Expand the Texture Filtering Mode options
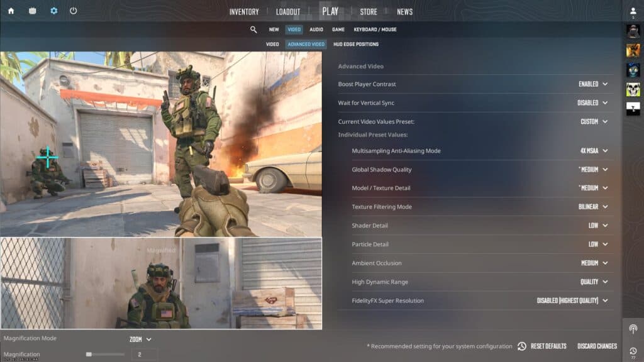Screen dimensions: 644x362 591,207
